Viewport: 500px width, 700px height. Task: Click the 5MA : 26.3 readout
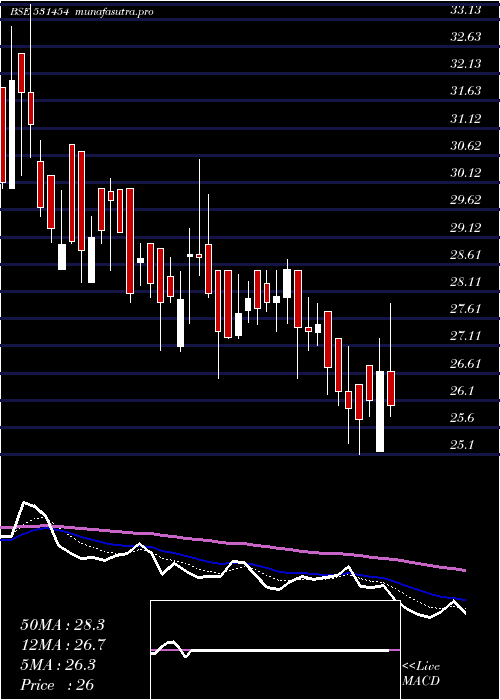(58, 665)
